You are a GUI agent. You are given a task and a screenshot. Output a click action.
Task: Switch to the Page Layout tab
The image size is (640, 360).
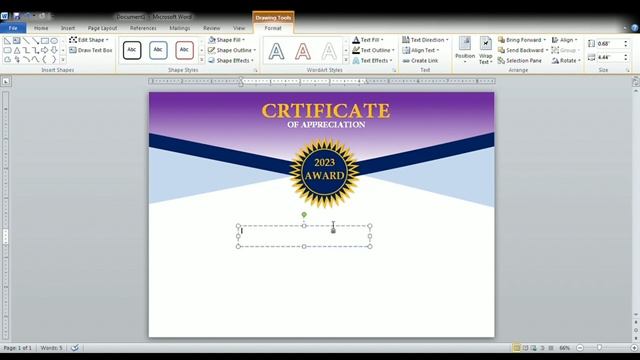(102, 28)
